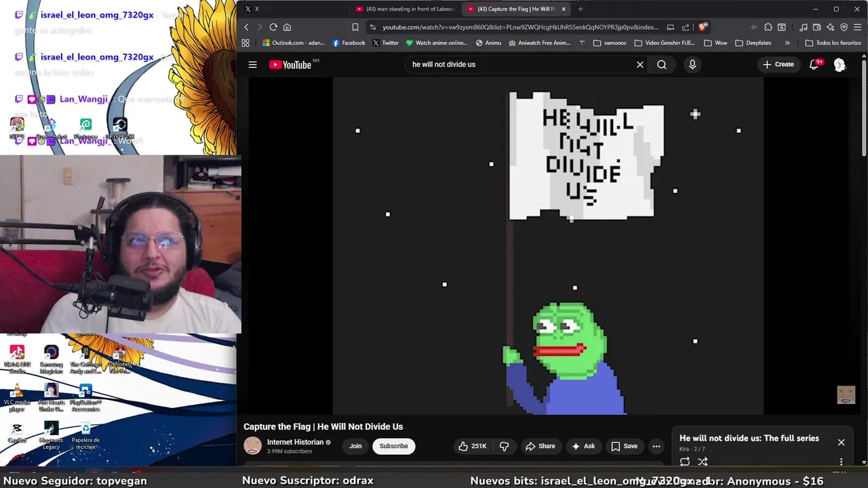Share the video
The height and width of the screenshot is (488, 868).
point(540,446)
